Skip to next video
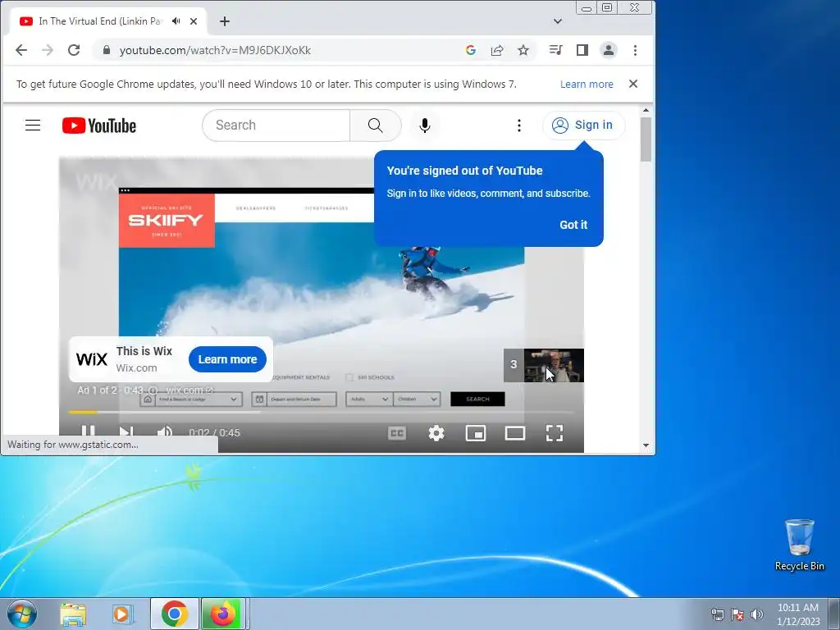840x630 pixels. [126, 433]
